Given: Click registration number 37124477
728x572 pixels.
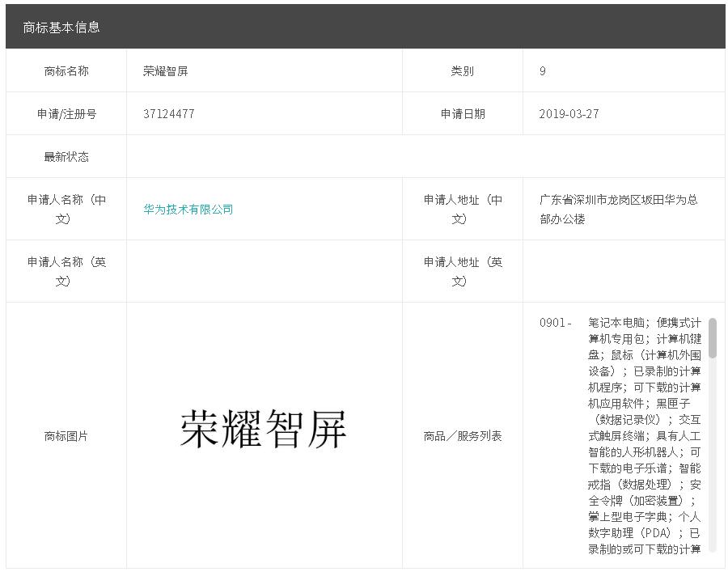Looking at the screenshot, I should [168, 114].
